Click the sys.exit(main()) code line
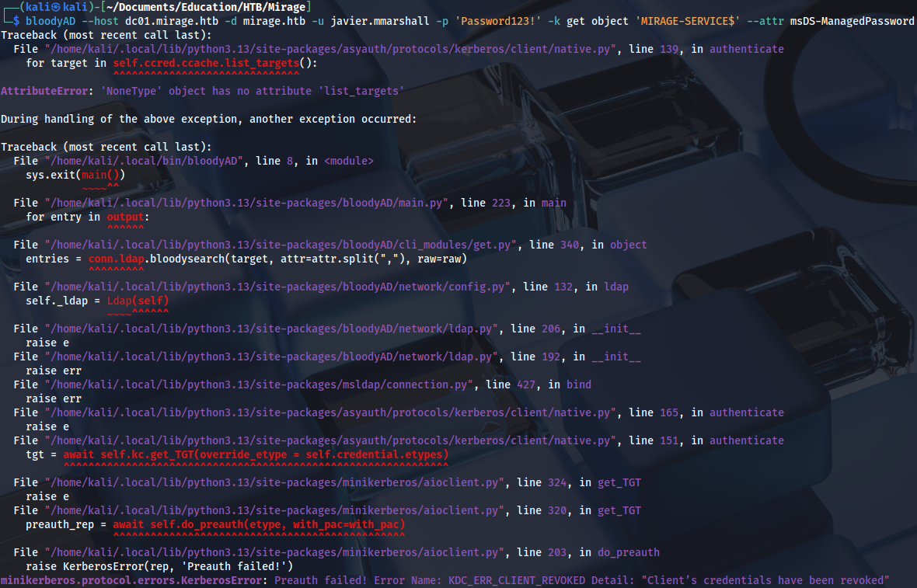917x588 pixels. pos(75,175)
